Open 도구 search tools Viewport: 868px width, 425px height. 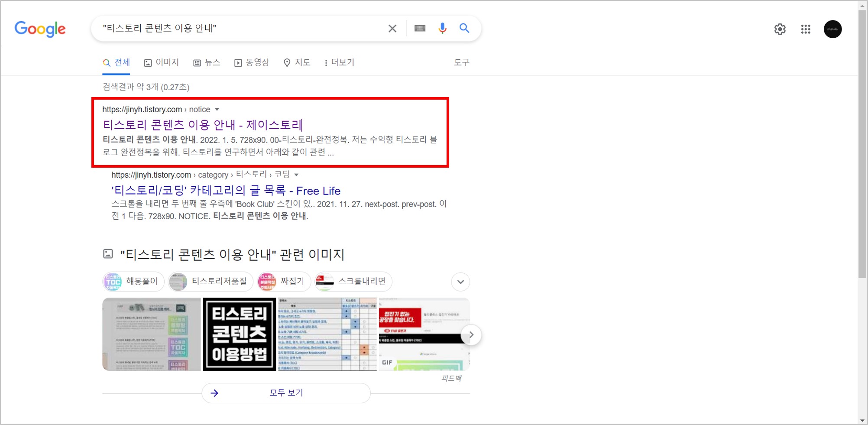[x=461, y=63]
